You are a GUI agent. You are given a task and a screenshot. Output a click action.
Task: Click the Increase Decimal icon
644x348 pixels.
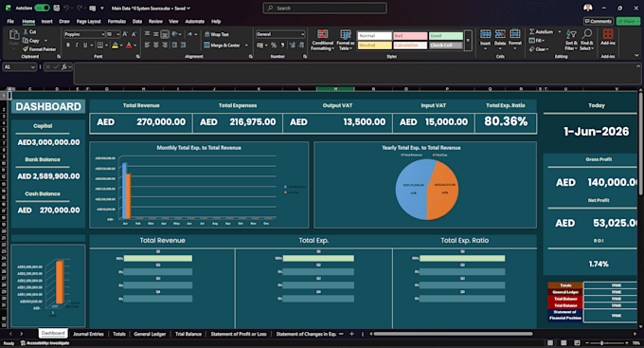(293, 46)
